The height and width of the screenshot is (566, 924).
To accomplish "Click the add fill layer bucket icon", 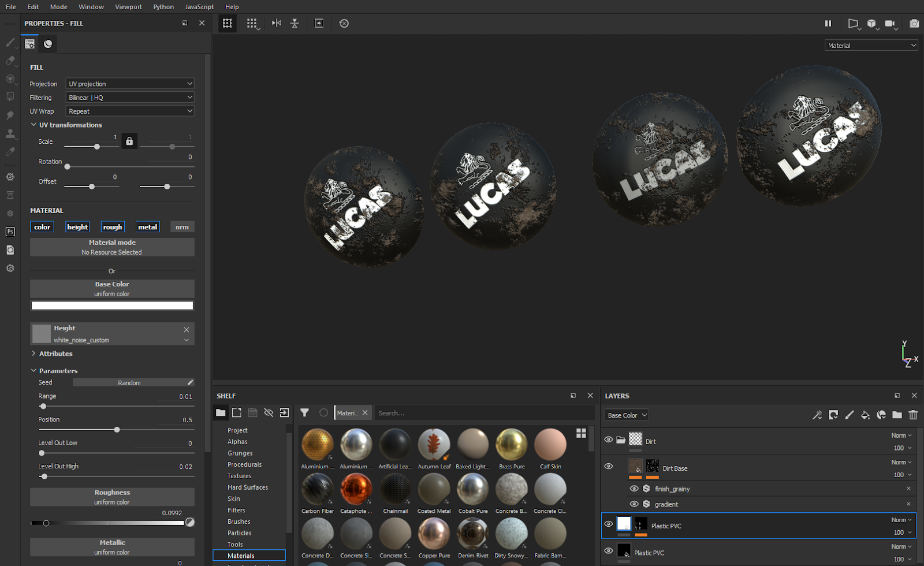I will pyautogui.click(x=865, y=415).
